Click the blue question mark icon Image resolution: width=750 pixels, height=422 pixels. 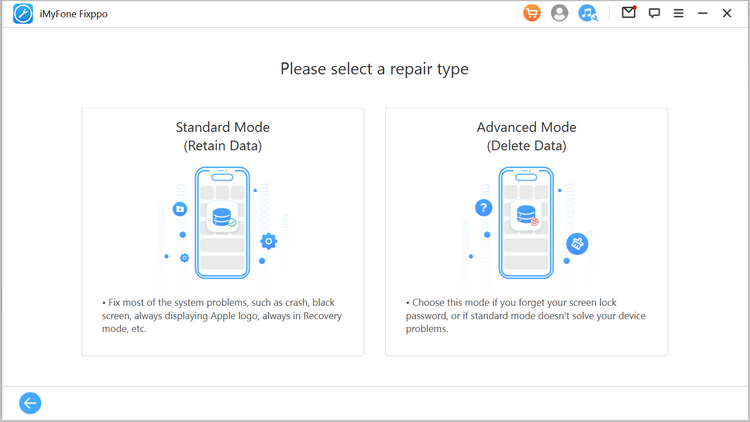pos(484,208)
